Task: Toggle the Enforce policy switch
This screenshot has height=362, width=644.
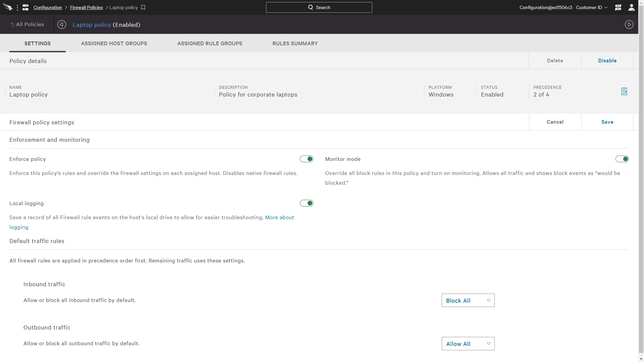Action: [x=306, y=159]
